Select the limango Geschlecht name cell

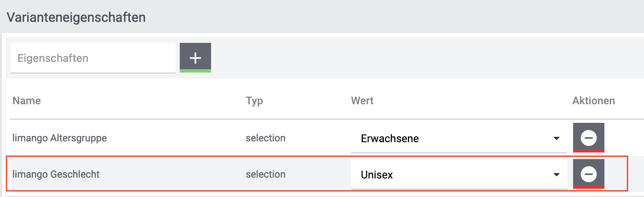(x=56, y=174)
